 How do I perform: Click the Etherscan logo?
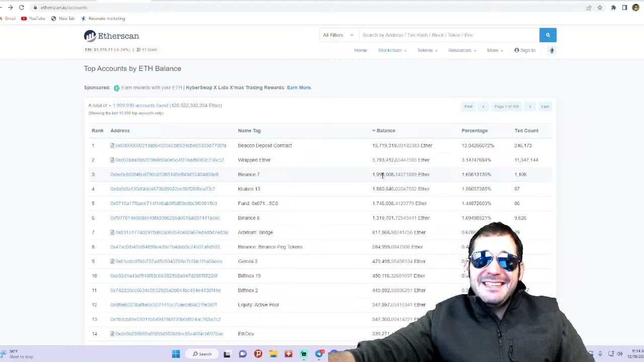coord(112,36)
